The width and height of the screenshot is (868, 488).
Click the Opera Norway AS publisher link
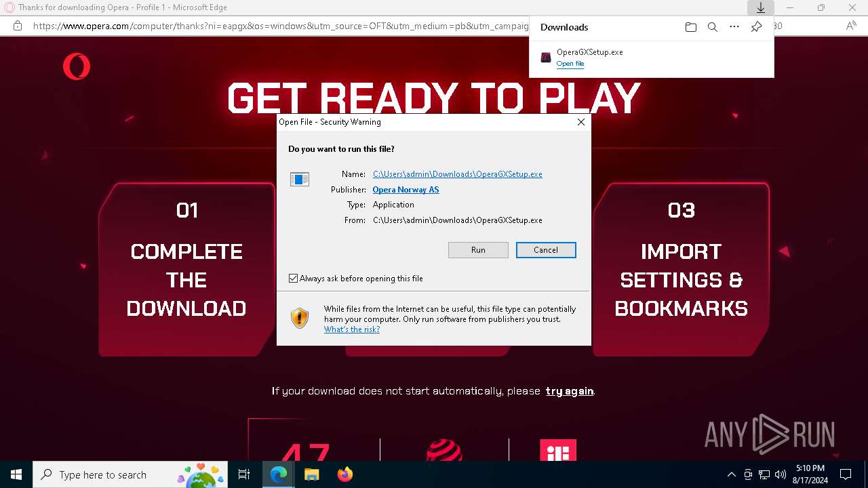click(x=406, y=190)
